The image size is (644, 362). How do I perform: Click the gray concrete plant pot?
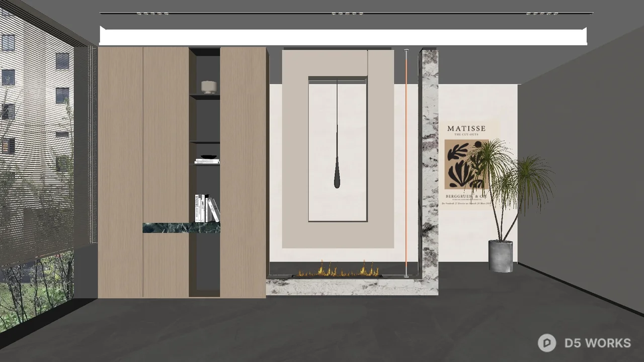click(501, 256)
